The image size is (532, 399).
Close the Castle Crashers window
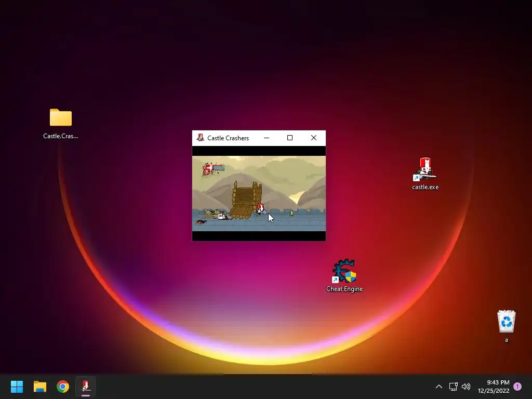click(314, 138)
